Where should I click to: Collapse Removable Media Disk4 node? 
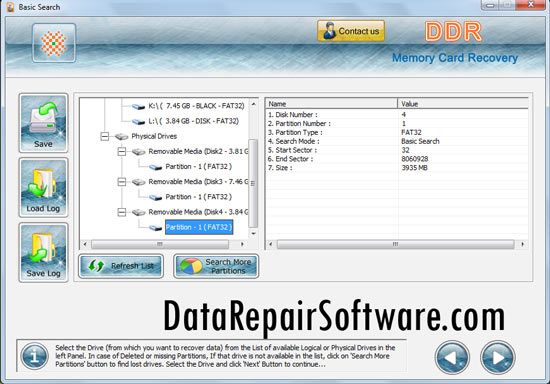pos(122,212)
